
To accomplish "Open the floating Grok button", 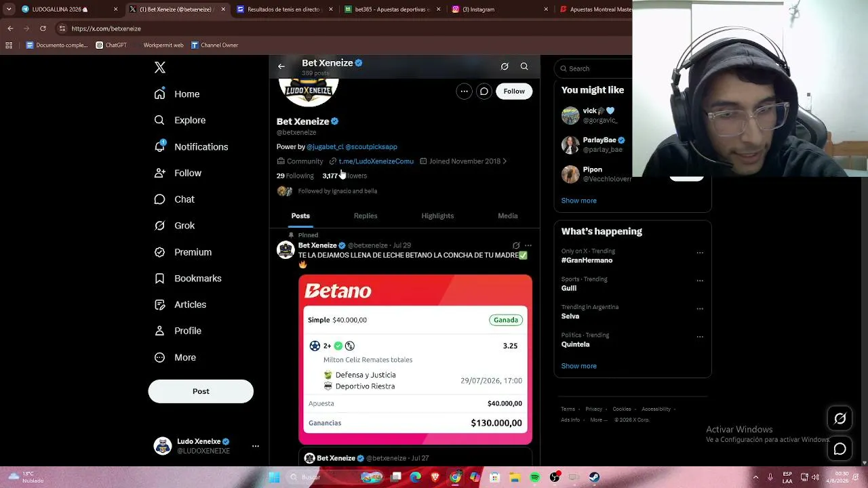I will [840, 419].
